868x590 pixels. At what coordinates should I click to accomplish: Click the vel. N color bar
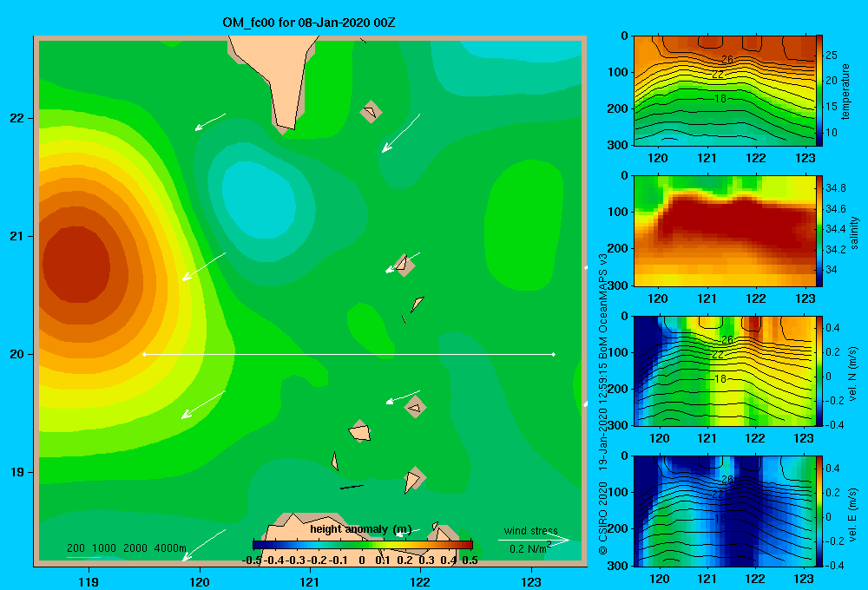coord(819,370)
